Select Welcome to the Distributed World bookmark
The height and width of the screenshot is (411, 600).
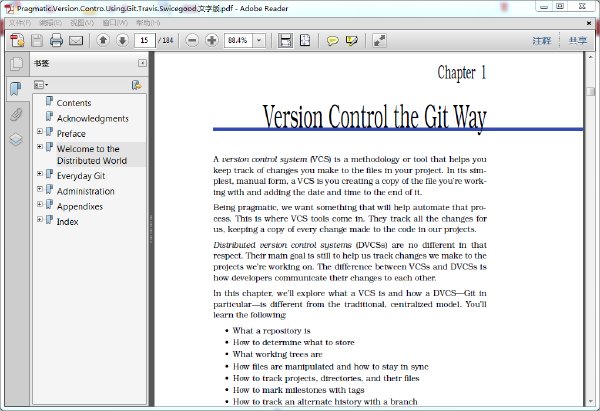pos(92,155)
